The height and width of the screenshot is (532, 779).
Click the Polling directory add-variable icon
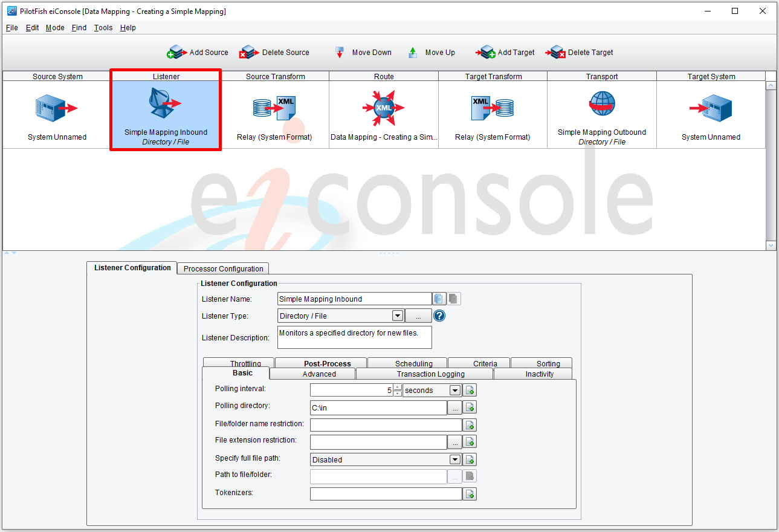470,407
